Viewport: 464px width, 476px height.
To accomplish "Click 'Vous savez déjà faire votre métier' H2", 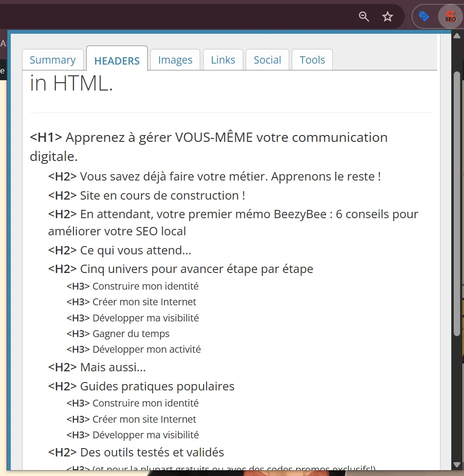I will click(214, 177).
